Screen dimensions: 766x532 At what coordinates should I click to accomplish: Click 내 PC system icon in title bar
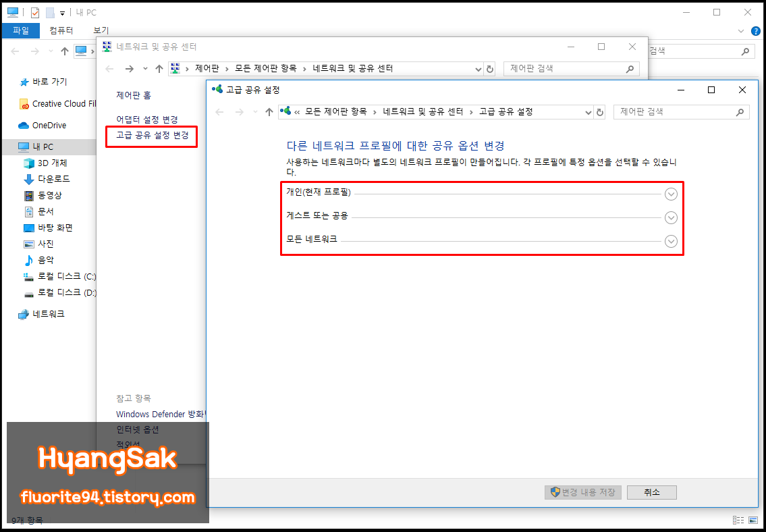(x=13, y=11)
